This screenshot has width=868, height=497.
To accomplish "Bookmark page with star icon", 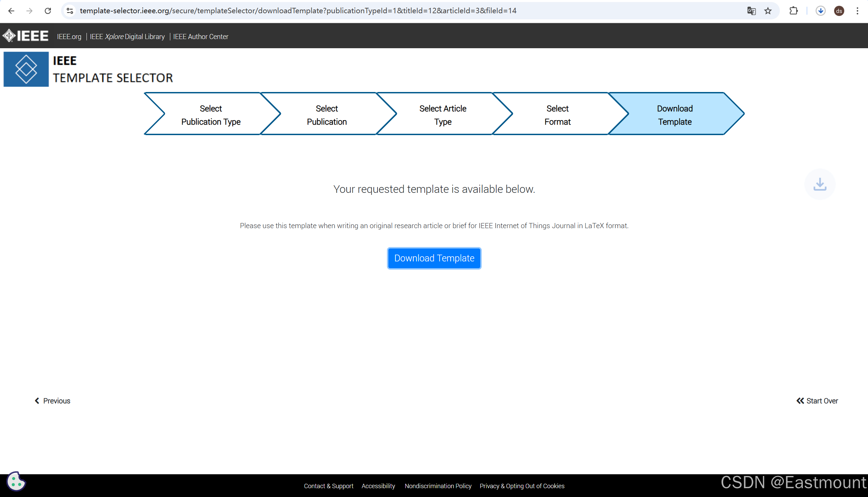I will pyautogui.click(x=768, y=11).
